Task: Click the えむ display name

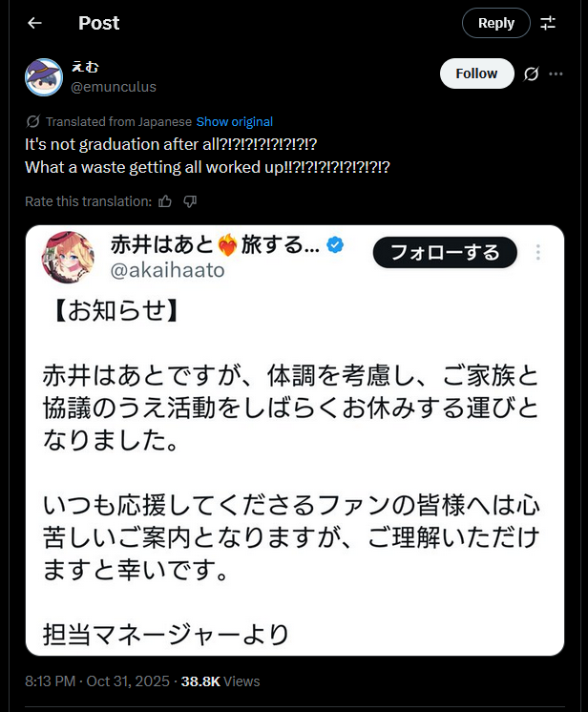Action: [85, 67]
